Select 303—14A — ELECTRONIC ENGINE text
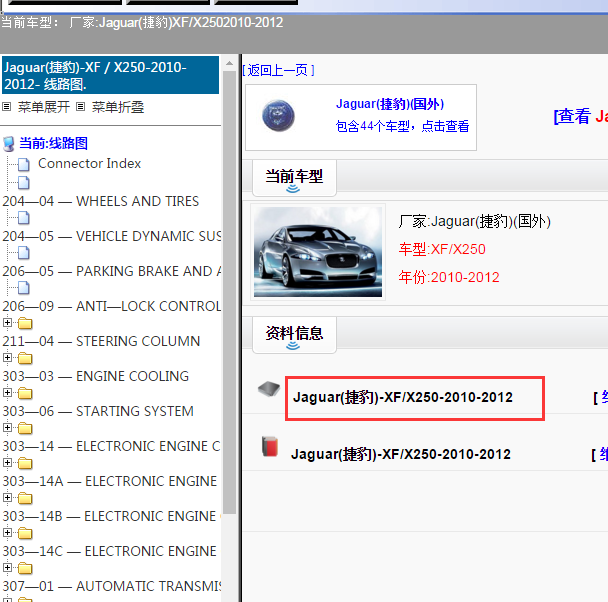The height and width of the screenshot is (602, 608). pyautogui.click(x=110, y=481)
